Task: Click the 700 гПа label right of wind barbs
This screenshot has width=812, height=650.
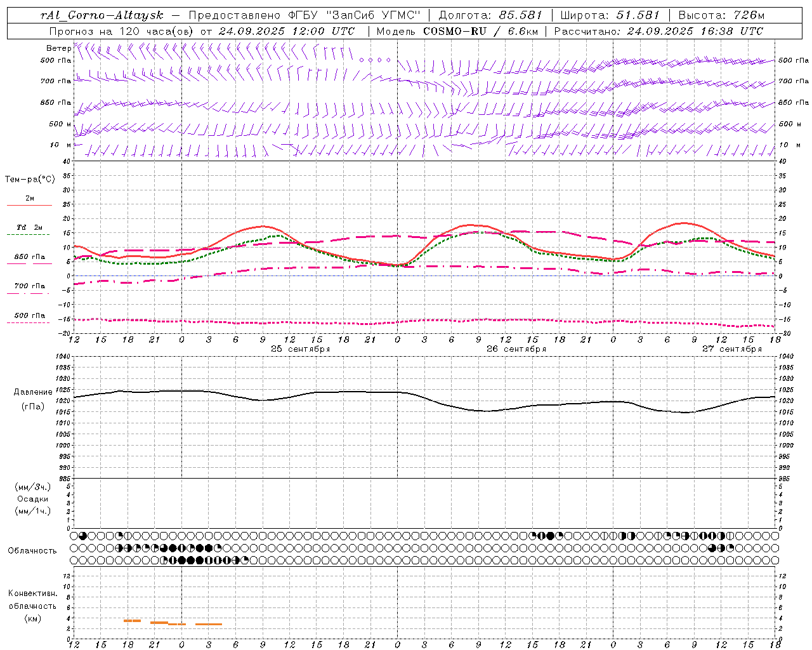Action: [794, 81]
